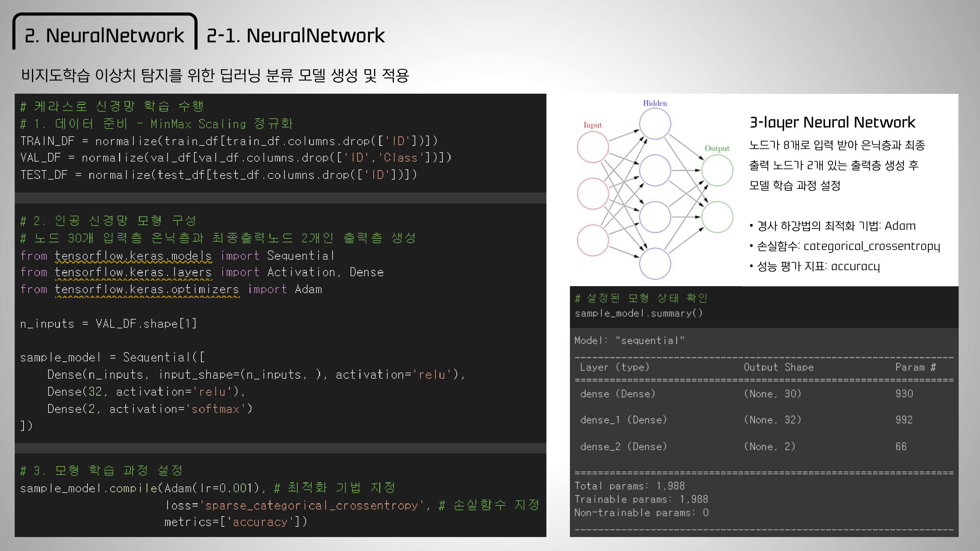Screen dimensions: 980x551
Task: Click the bullet '손실함수: categorical_crossentropy'
Action: pos(844,246)
